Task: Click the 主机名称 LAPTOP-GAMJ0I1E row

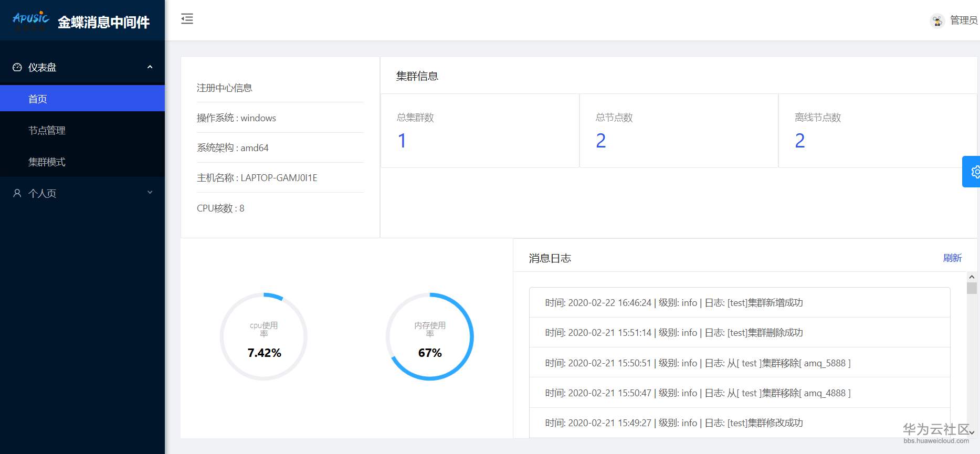Action: [280, 177]
